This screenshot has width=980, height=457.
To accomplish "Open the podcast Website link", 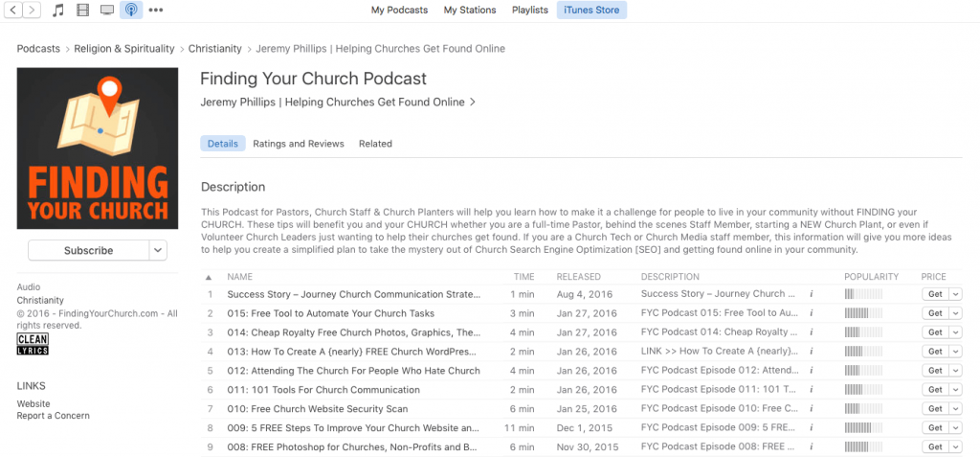I will [33, 403].
